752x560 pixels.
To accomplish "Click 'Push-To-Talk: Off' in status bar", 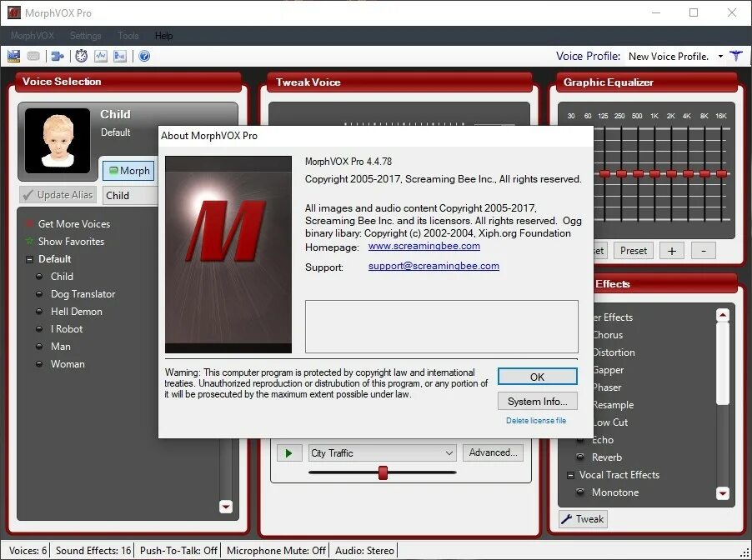I will (178, 550).
